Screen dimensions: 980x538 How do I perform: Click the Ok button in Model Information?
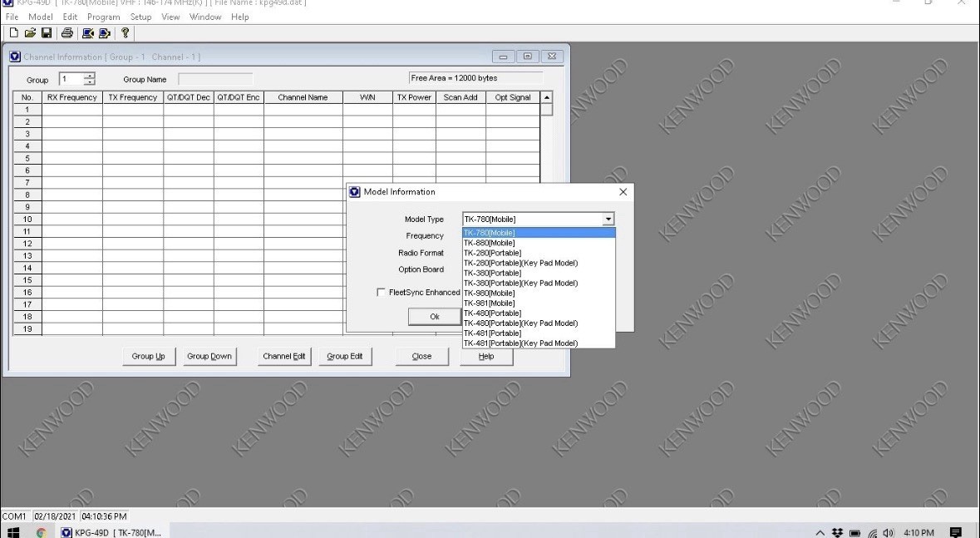point(435,317)
